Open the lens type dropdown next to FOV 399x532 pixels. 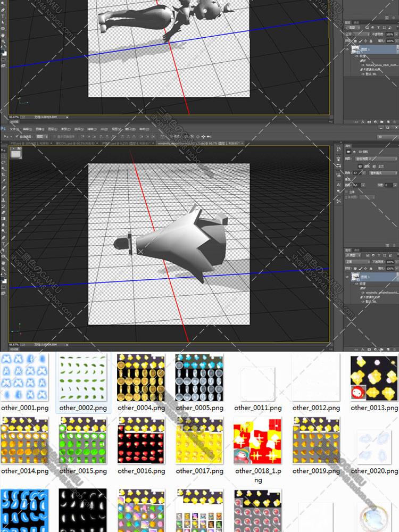point(383,173)
